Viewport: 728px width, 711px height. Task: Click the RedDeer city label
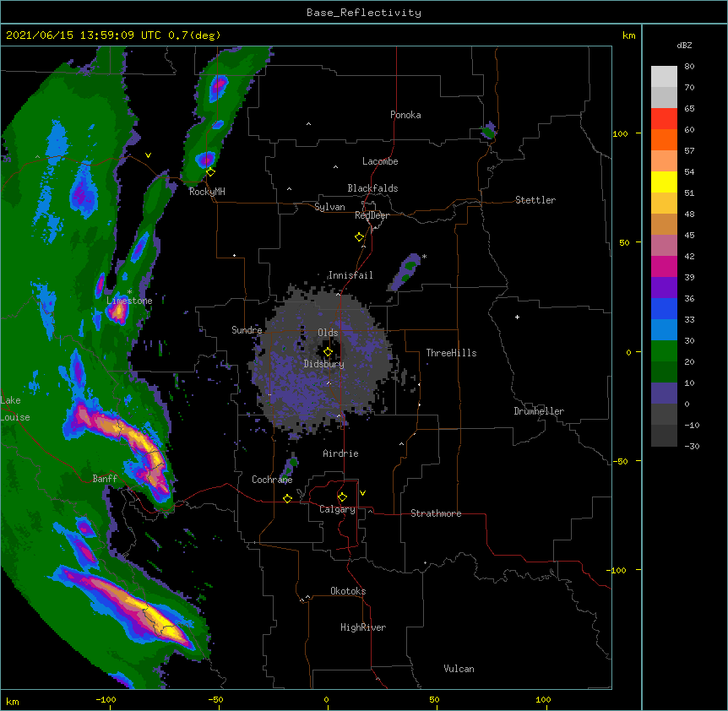click(372, 215)
